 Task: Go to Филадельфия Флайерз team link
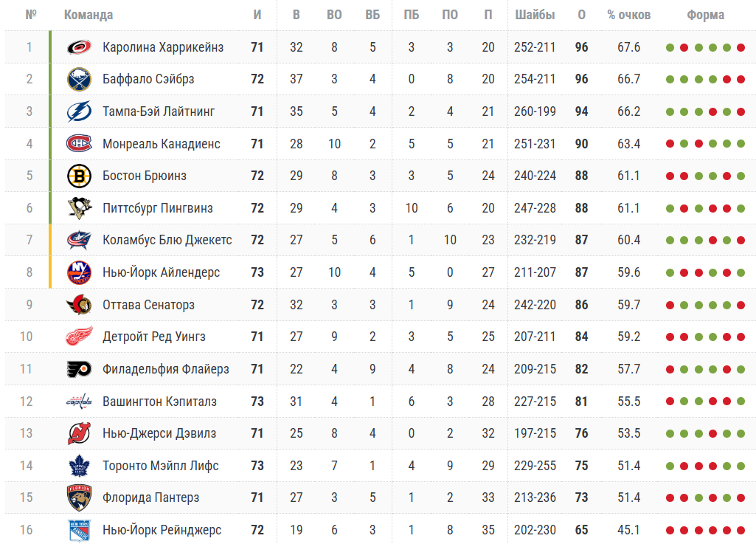[166, 369]
